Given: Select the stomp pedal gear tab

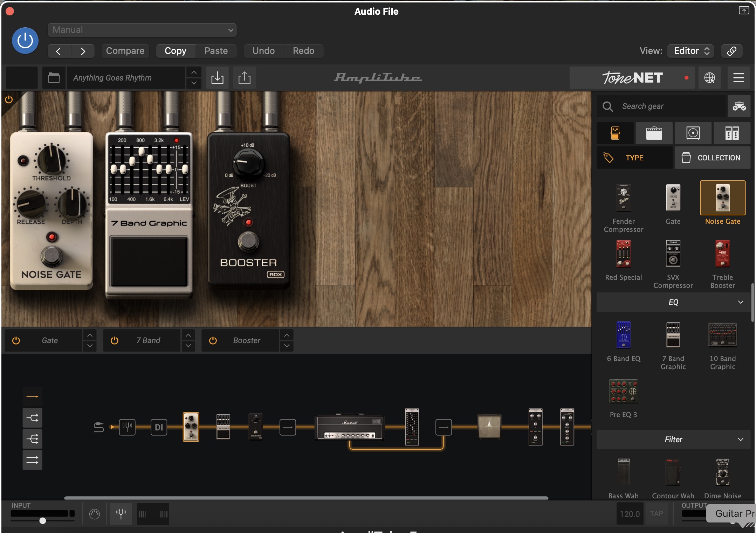Looking at the screenshot, I should [615, 133].
